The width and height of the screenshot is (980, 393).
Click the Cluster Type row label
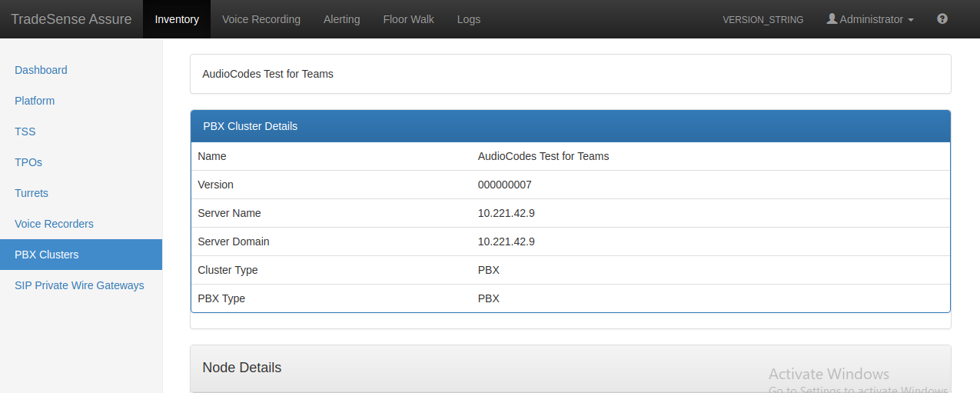tap(228, 270)
